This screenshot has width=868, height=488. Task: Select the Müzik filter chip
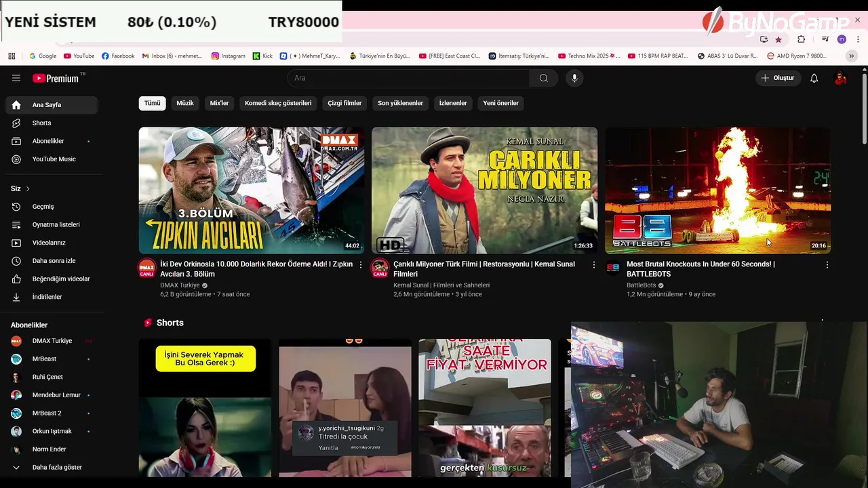[x=185, y=103]
